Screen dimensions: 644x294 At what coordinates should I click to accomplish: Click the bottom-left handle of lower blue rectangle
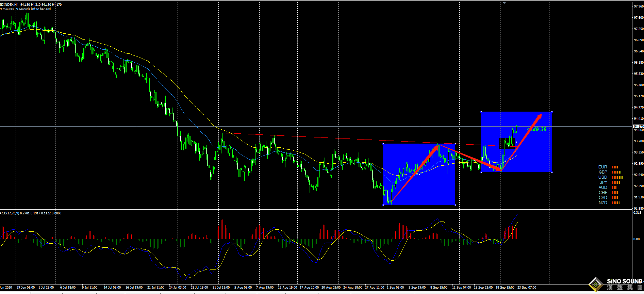pos(383,205)
